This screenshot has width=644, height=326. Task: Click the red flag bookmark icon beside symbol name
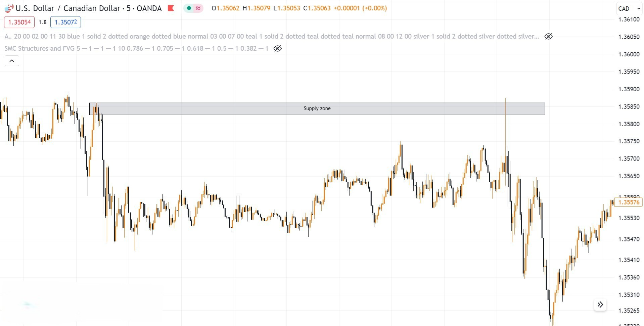171,8
